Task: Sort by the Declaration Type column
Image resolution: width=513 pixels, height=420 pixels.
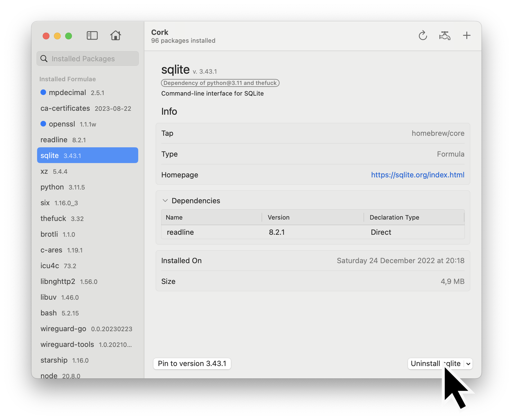Action: [394, 217]
